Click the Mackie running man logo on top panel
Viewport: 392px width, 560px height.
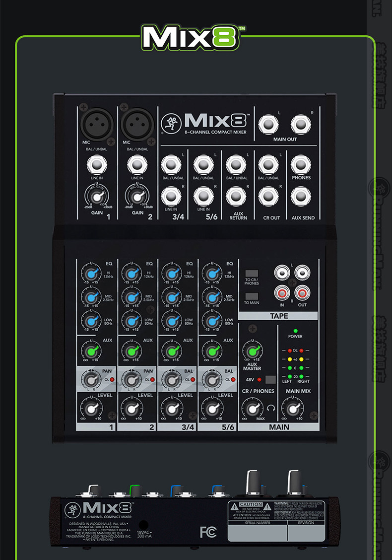171,123
